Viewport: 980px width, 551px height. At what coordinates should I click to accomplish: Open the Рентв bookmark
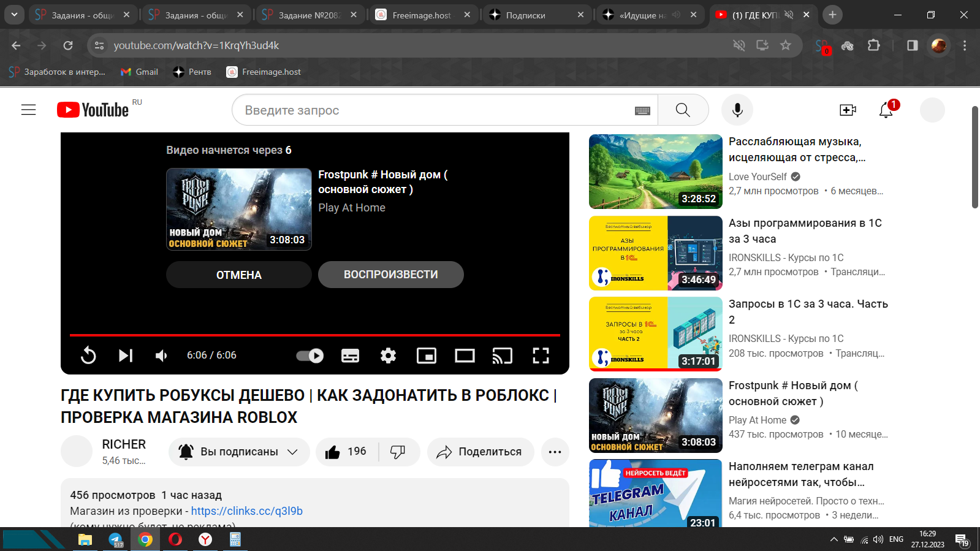tap(192, 72)
